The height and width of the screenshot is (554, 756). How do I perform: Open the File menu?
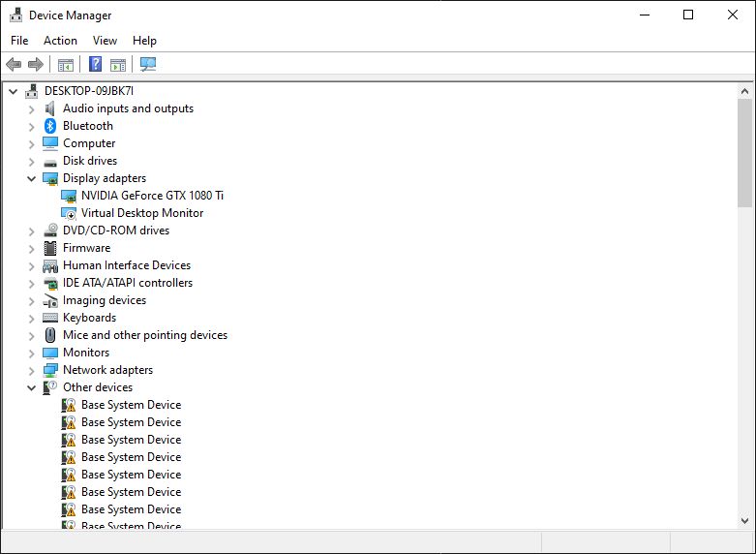point(19,41)
